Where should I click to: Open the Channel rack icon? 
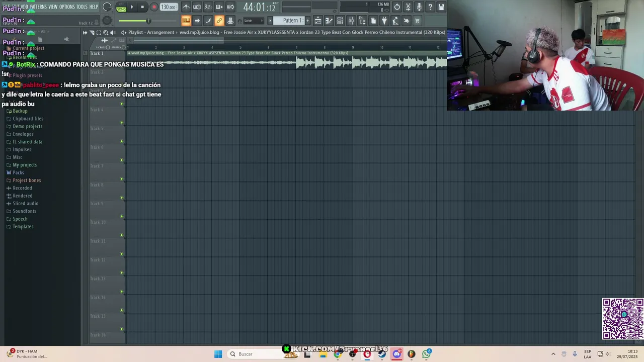click(x=340, y=21)
